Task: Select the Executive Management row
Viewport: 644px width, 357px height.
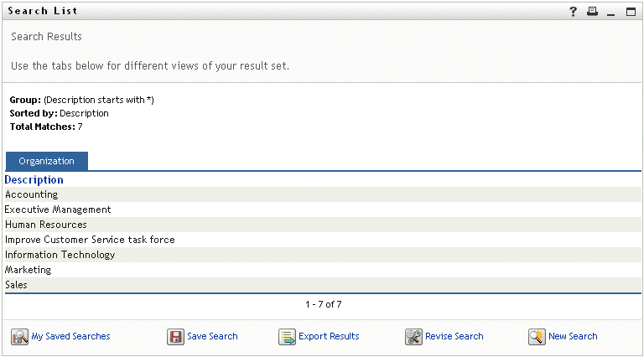Action: click(x=58, y=210)
